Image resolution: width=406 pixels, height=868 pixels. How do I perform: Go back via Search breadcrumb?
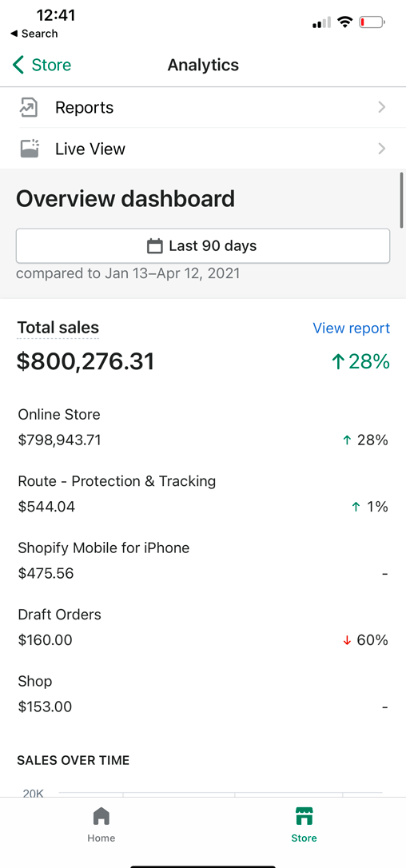click(34, 34)
